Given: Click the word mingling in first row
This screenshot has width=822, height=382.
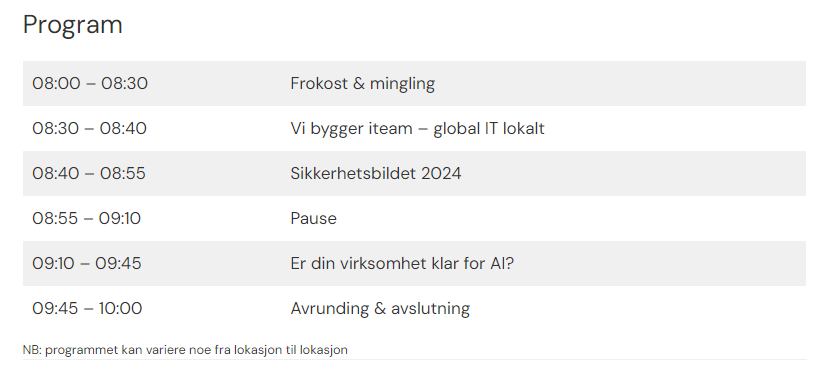Looking at the screenshot, I should 402,84.
